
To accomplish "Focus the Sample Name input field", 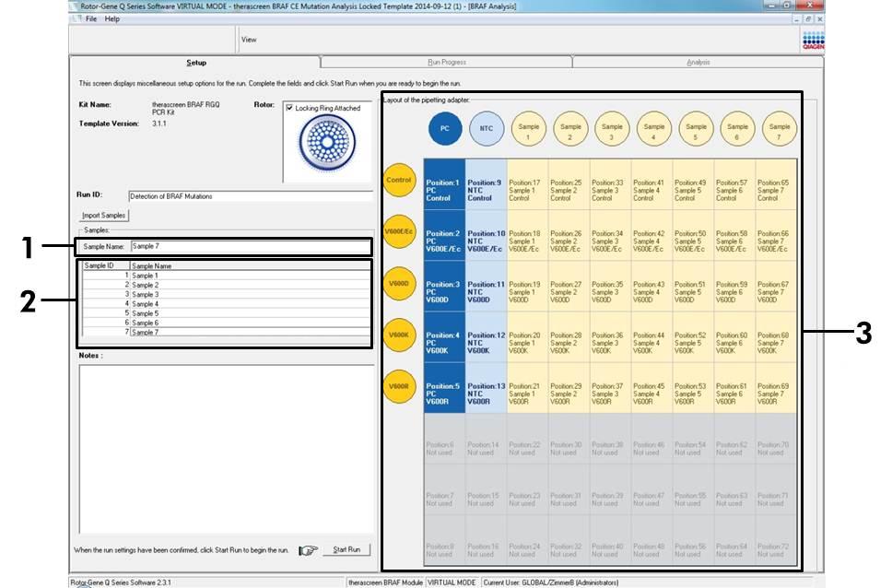I will coord(251,246).
